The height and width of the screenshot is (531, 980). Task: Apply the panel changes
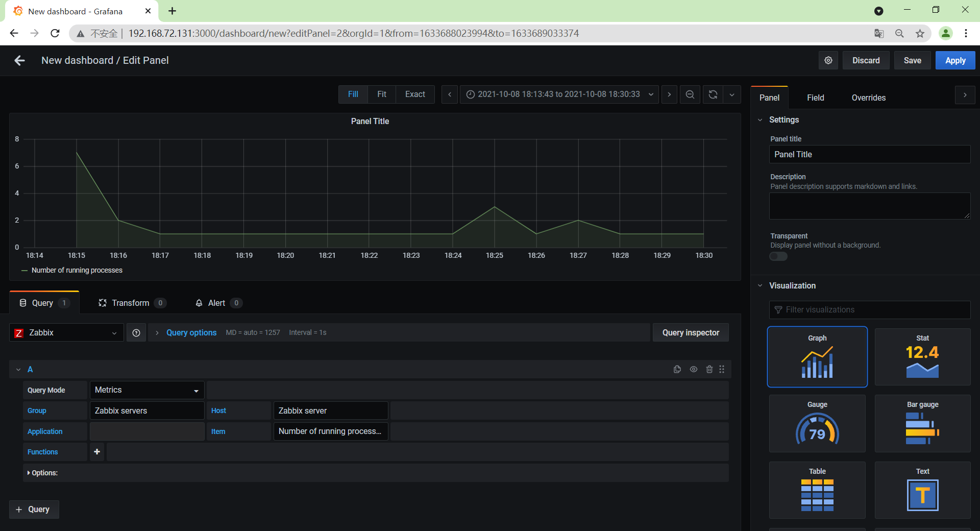pyautogui.click(x=955, y=60)
